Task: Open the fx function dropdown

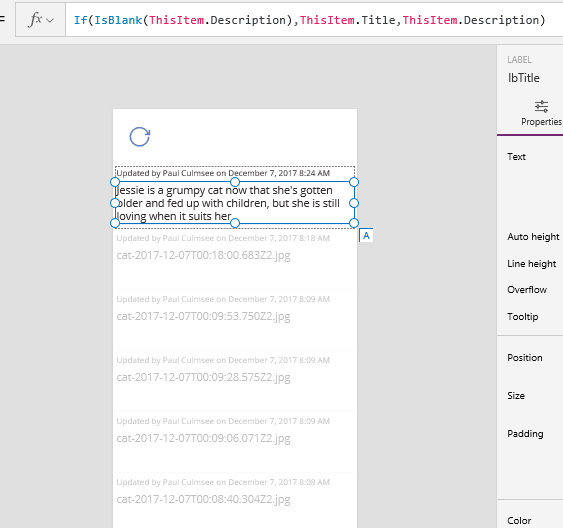Action: coord(41,20)
